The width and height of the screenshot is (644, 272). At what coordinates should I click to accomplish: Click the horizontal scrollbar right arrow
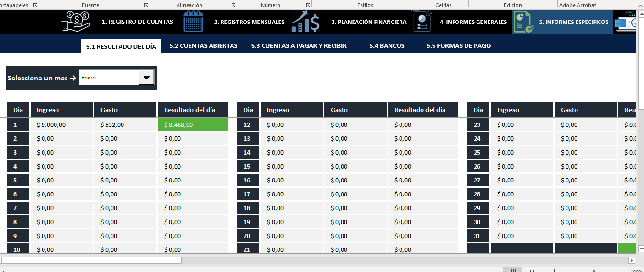tap(632, 260)
